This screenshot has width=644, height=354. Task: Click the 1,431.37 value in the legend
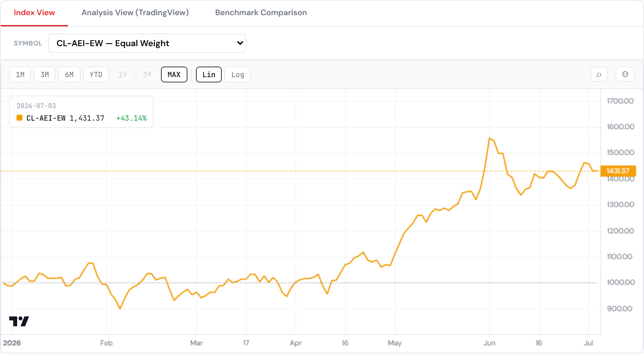coord(87,118)
